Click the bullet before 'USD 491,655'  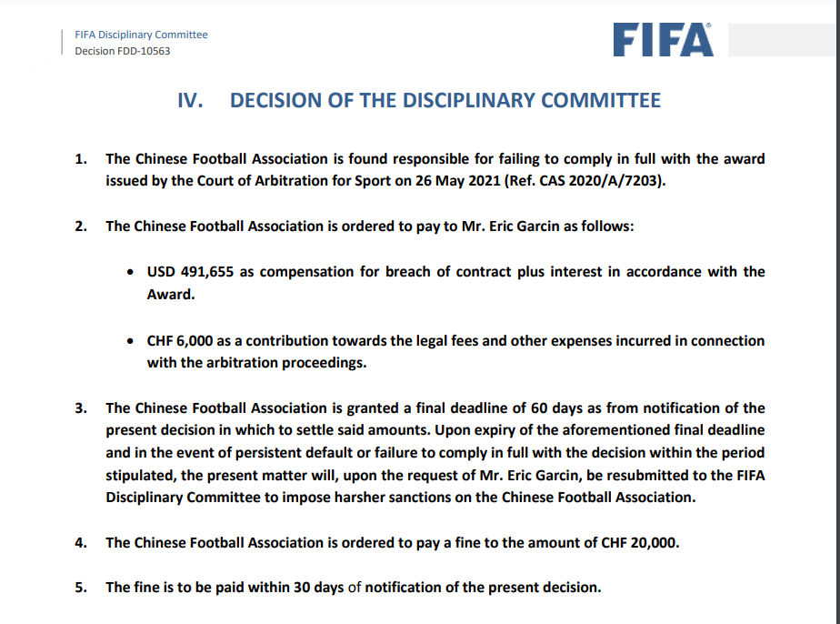(x=132, y=272)
